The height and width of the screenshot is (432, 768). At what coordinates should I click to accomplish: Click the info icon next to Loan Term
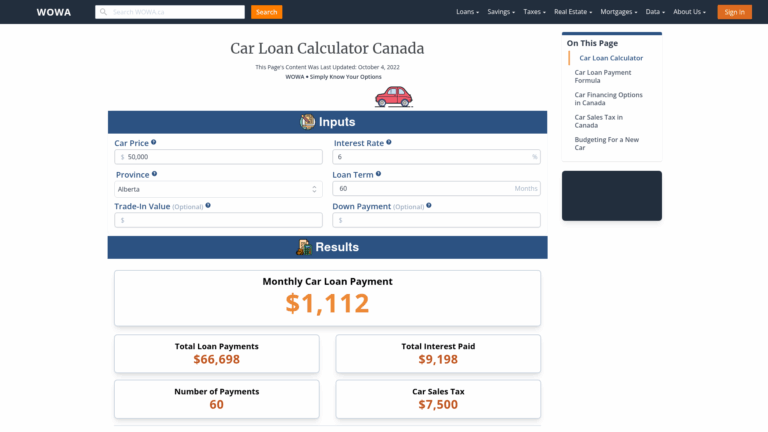[378, 174]
